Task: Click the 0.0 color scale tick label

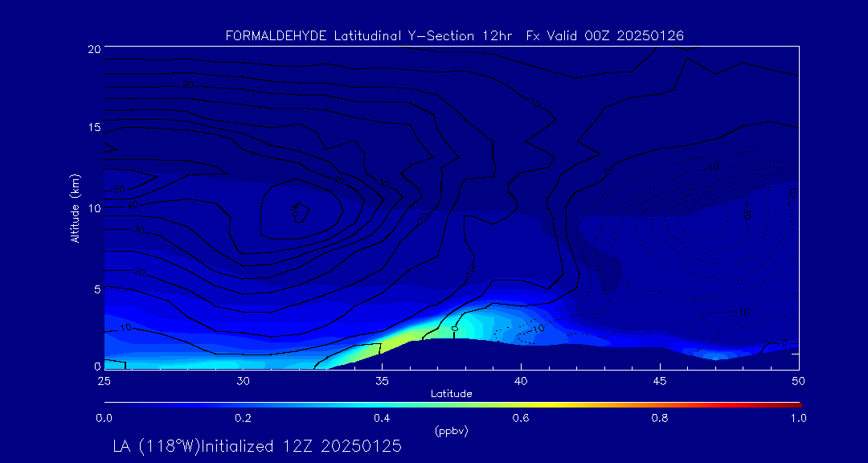Action: tap(104, 419)
